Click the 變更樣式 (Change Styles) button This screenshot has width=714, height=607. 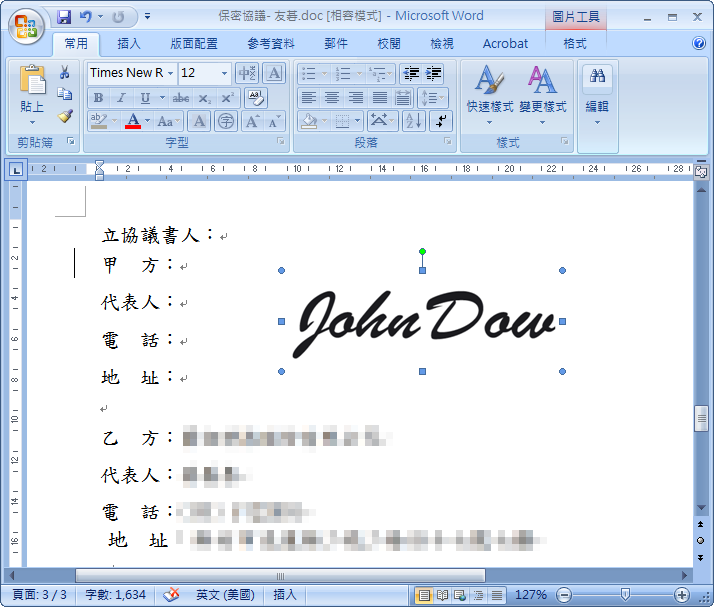[x=542, y=92]
